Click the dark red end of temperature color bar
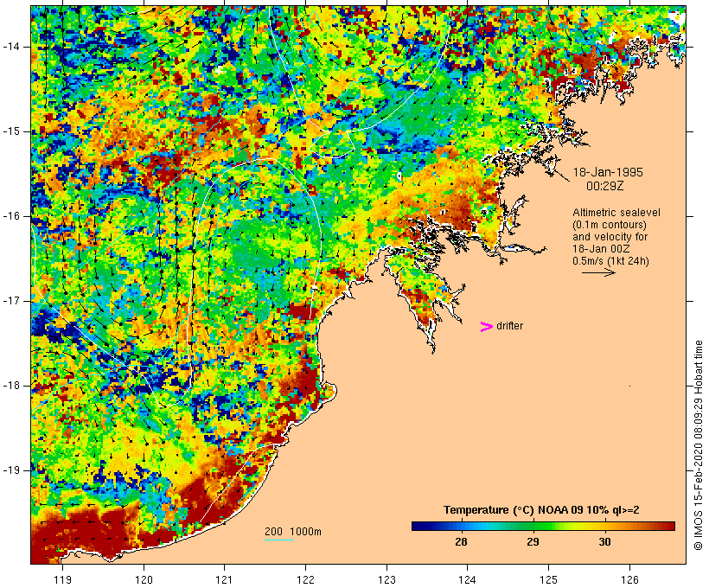The height and width of the screenshot is (588, 709). coord(668,526)
